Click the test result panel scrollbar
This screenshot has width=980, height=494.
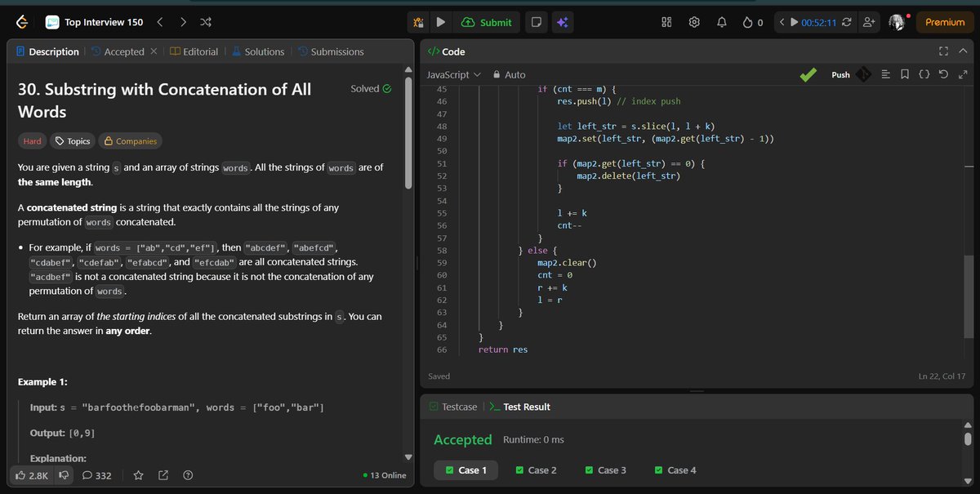click(x=968, y=439)
